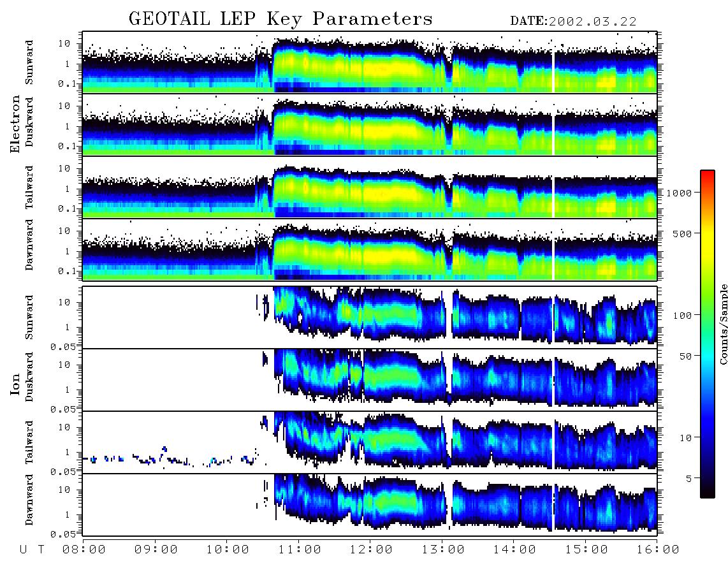Screen dimensions: 728x561
Task: Click the 10 colorbar tick label
Action: (x=685, y=438)
